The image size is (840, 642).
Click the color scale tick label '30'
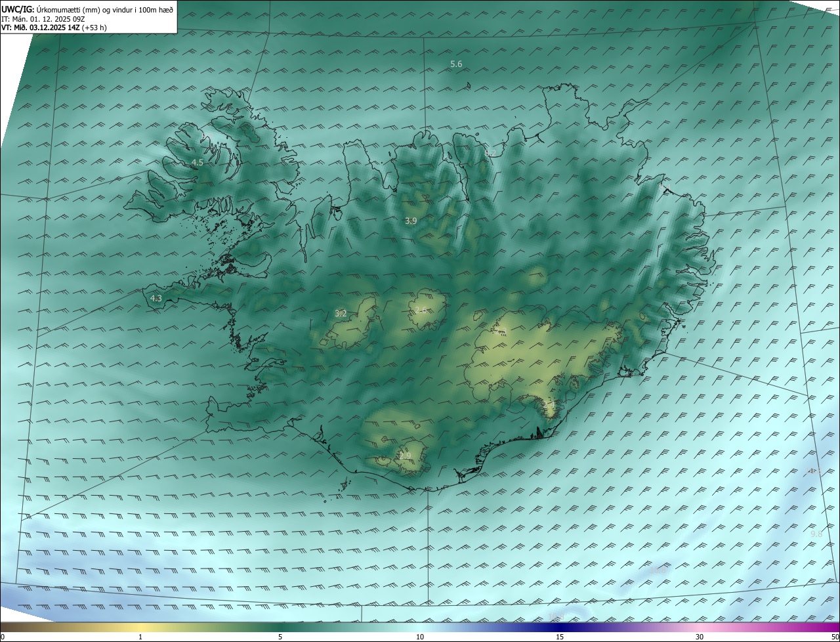point(700,637)
